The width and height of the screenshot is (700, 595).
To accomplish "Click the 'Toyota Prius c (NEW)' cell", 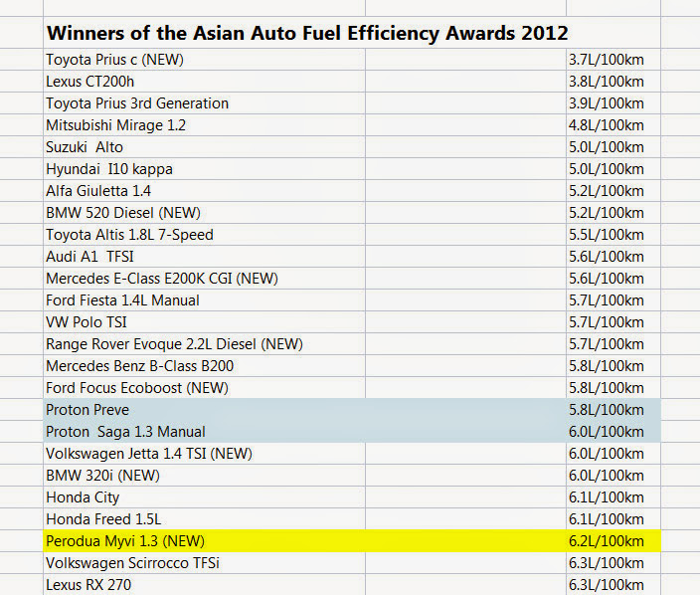I will [x=205, y=60].
